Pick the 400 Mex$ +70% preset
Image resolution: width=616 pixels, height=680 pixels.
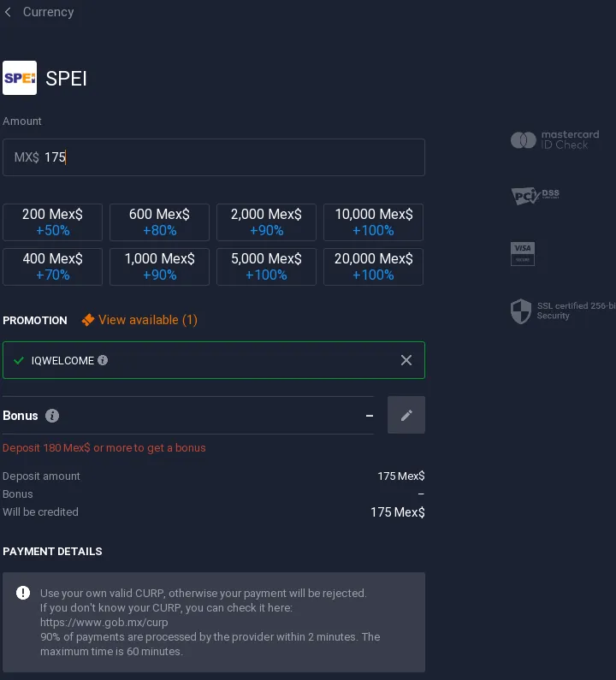(x=52, y=267)
